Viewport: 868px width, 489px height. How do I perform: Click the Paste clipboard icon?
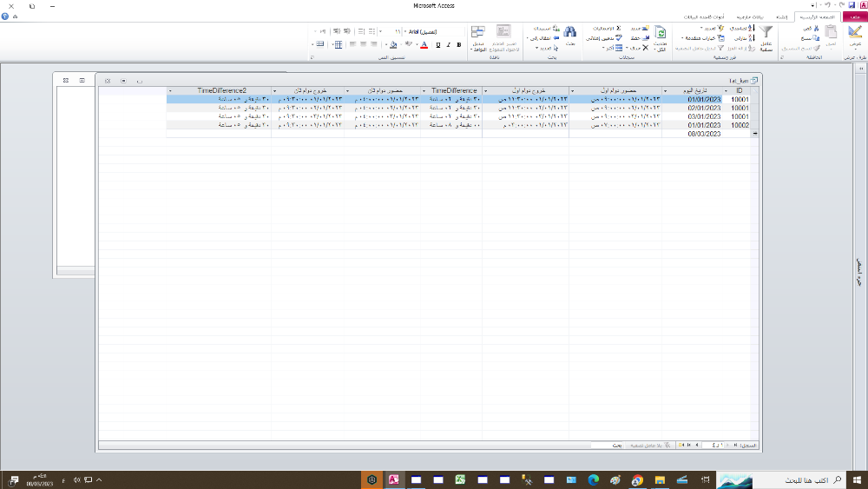pyautogui.click(x=831, y=33)
